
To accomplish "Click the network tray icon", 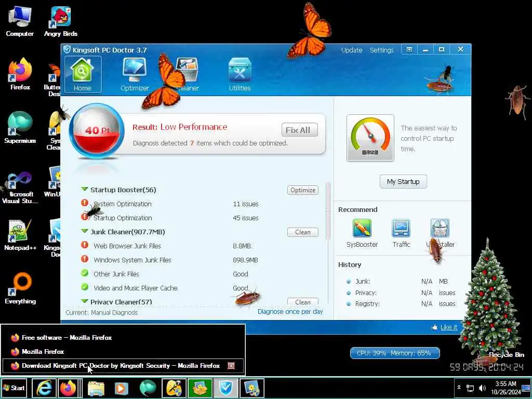I will point(470,388).
